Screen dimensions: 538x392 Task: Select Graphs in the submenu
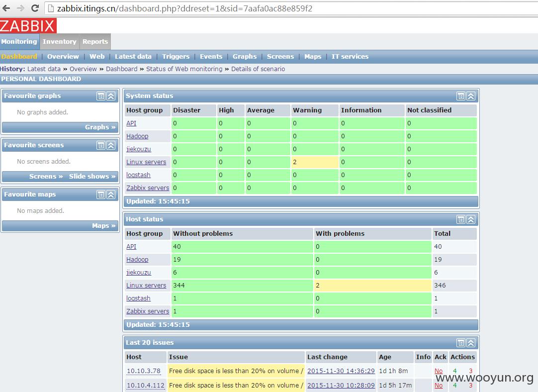[245, 56]
